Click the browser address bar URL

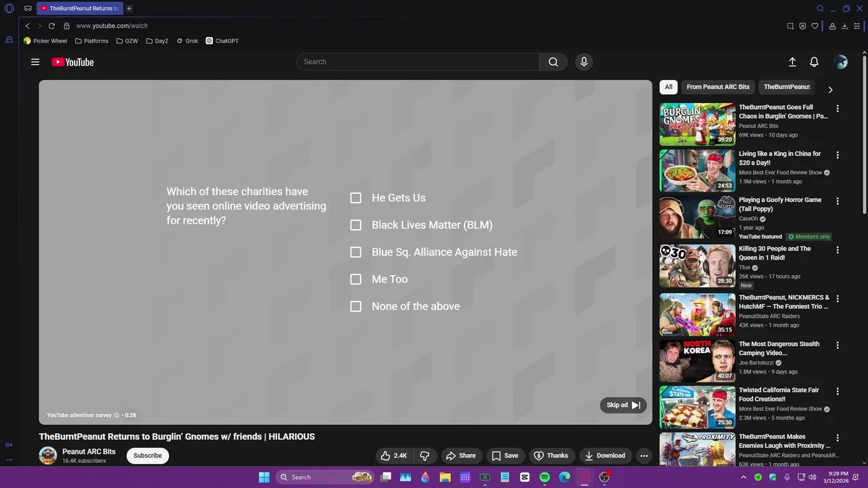tap(112, 26)
